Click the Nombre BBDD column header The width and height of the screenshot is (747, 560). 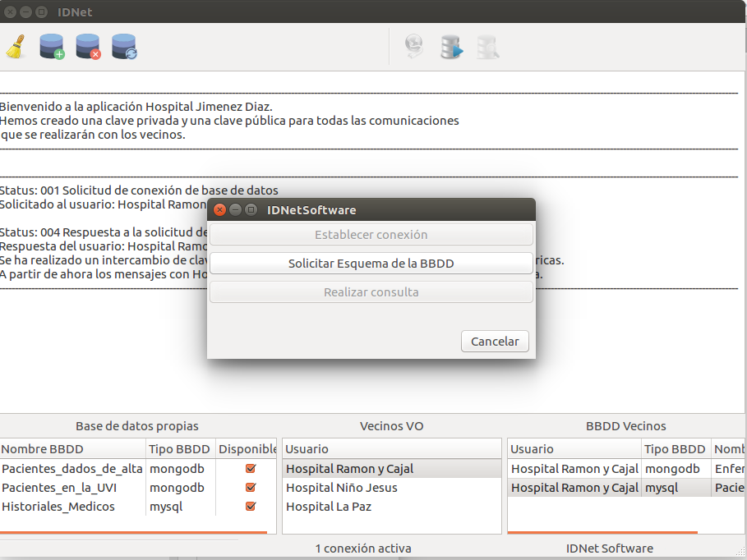(x=72, y=449)
